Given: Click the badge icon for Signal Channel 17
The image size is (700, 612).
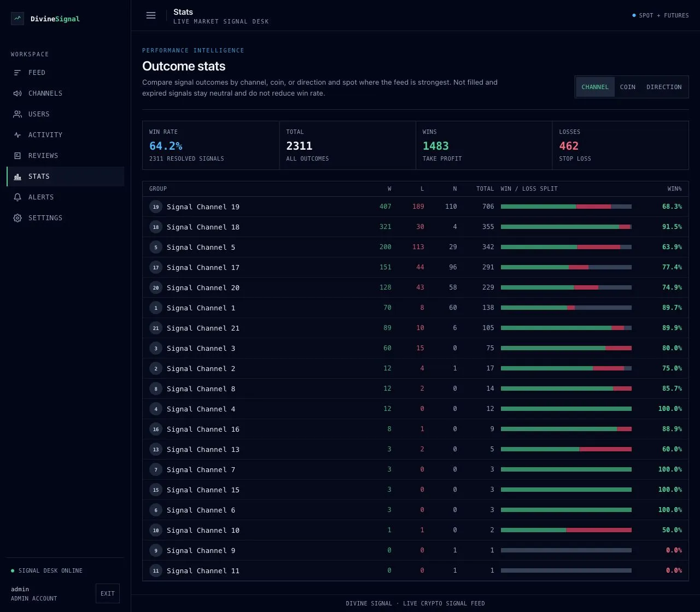Looking at the screenshot, I should [x=156, y=267].
